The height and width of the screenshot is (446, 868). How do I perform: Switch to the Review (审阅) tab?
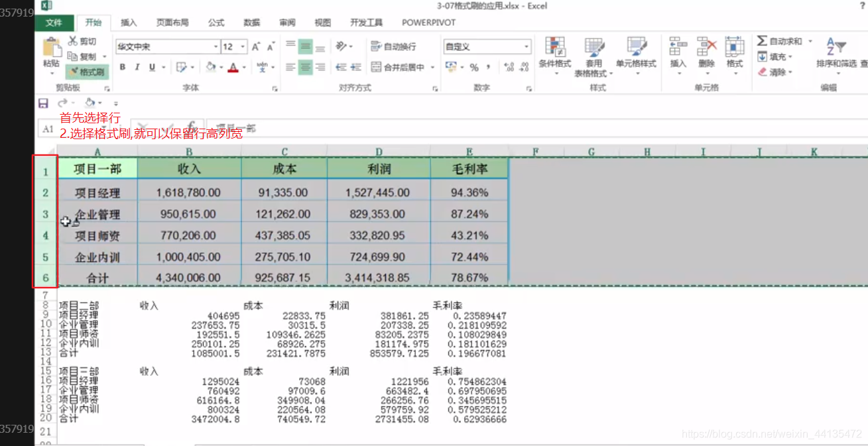click(287, 23)
